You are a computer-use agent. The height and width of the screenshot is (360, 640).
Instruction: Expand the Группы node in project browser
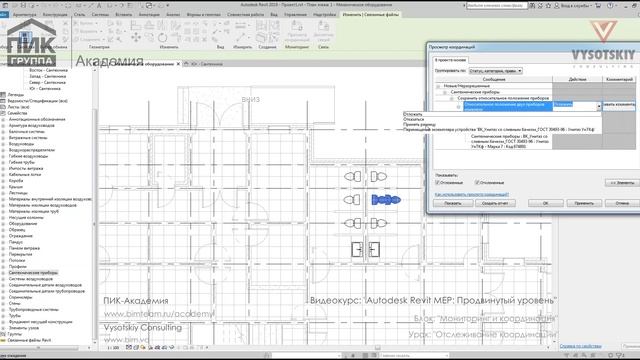point(3,334)
